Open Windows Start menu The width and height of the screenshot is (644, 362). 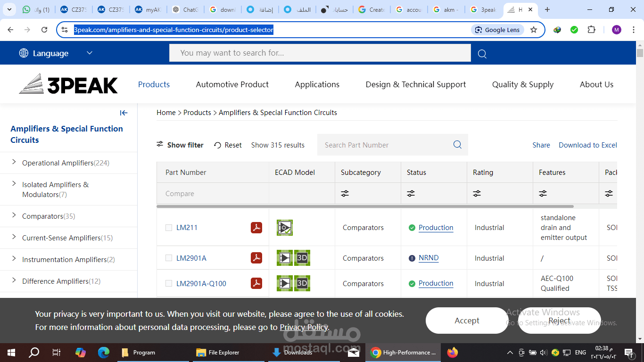point(11,352)
